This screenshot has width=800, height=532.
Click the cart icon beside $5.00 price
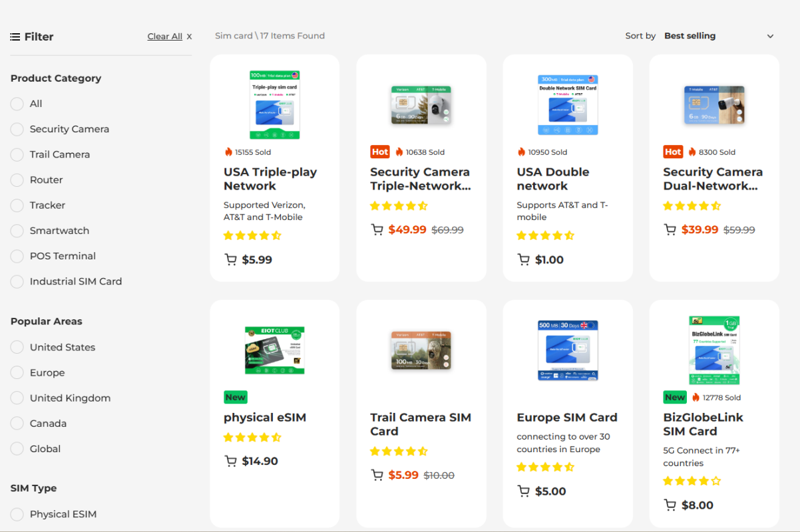pos(524,491)
